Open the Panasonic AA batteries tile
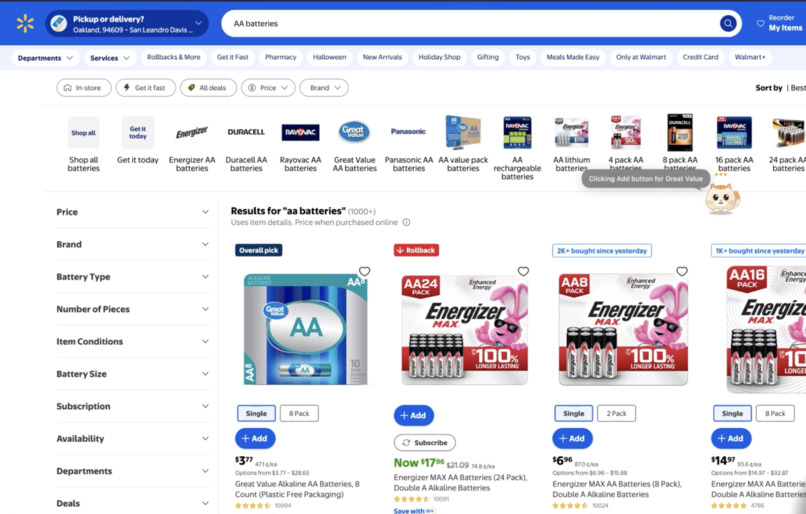Screen dimensions: 806x514 click(x=409, y=144)
